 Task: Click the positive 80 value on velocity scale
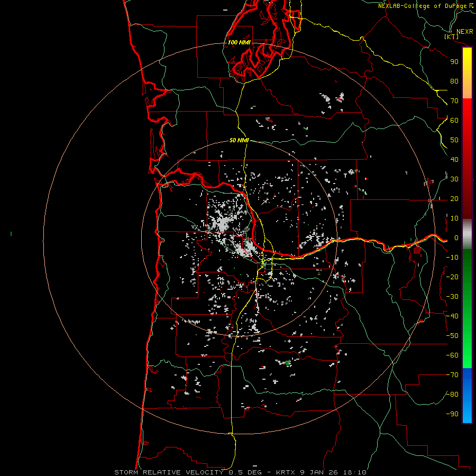tap(454, 81)
